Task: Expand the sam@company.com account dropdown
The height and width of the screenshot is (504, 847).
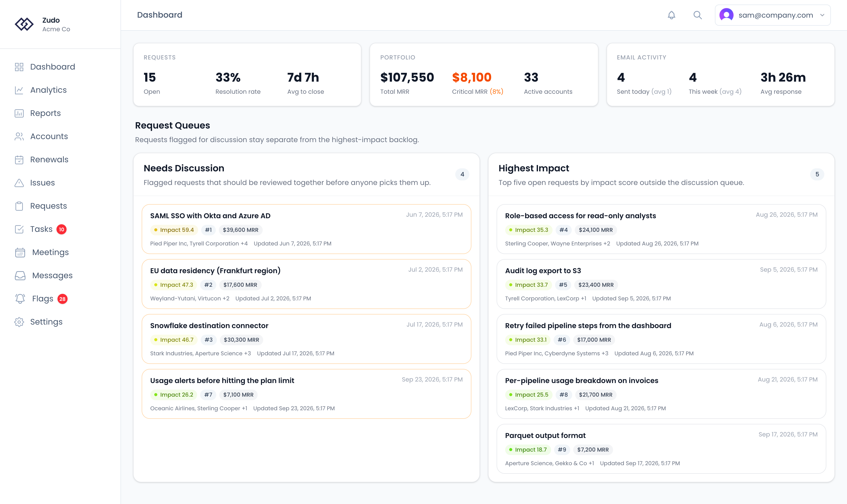Action: pos(773,15)
